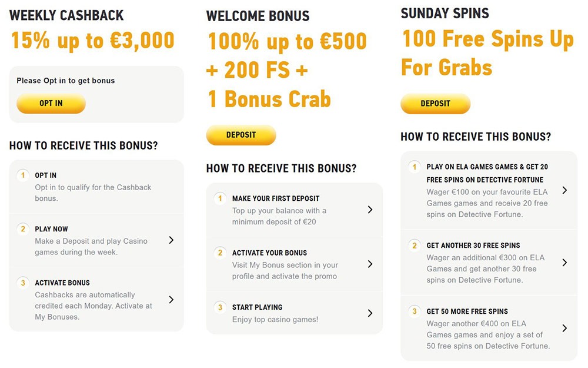Expand the PLAY NOW step chevron
This screenshot has height=368, width=588.
point(171,240)
